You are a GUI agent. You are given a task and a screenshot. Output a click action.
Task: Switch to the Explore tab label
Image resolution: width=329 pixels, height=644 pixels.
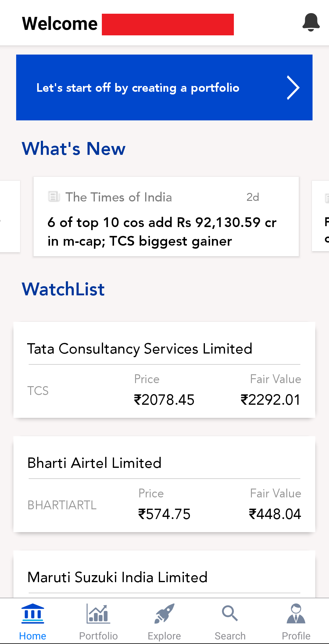point(164,636)
